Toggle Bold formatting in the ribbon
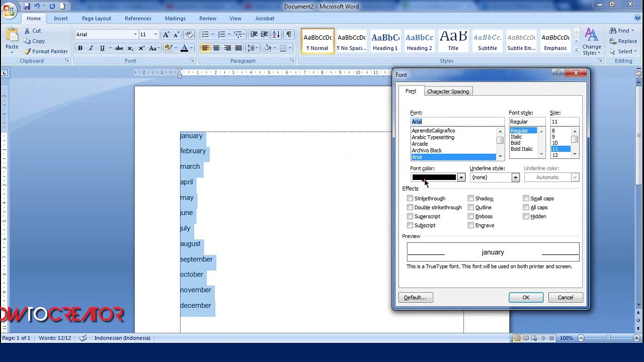The height and width of the screenshot is (362, 644). tap(80, 48)
